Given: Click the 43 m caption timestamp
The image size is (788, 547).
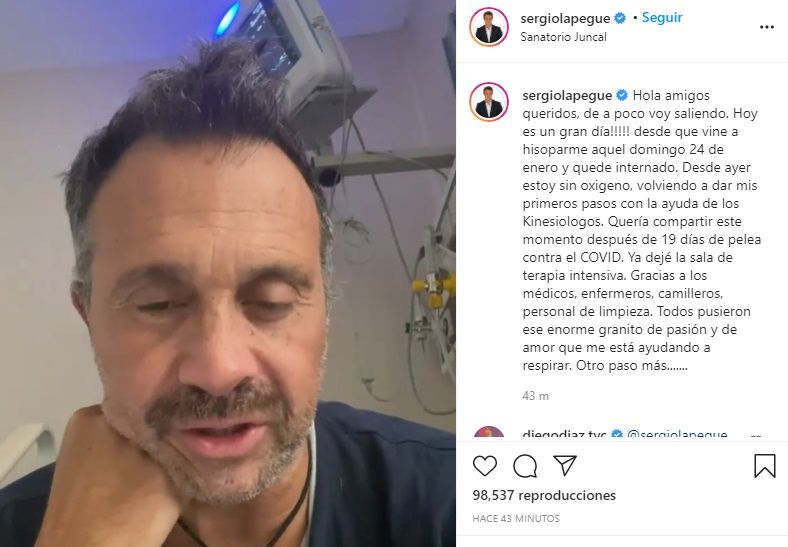Looking at the screenshot, I should point(535,396).
